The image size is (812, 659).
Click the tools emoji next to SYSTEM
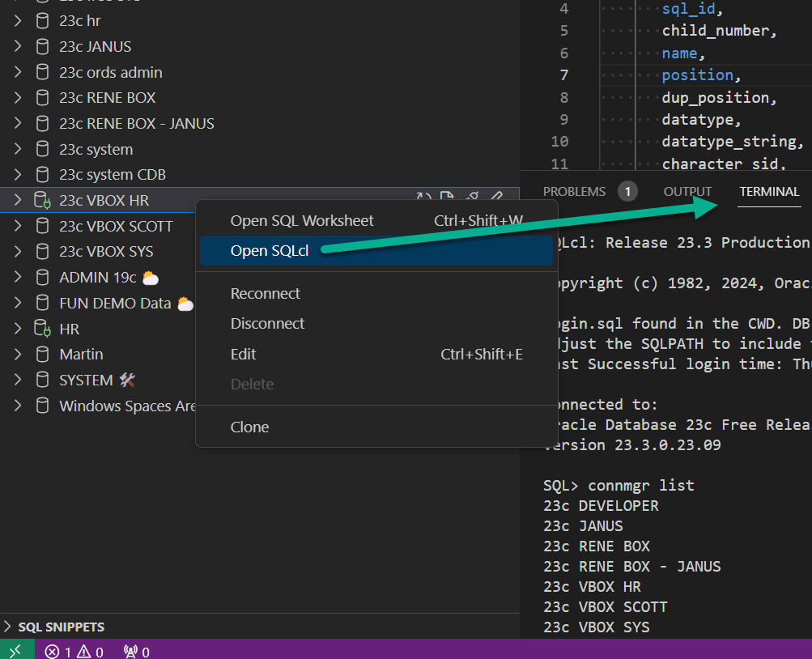coord(127,380)
